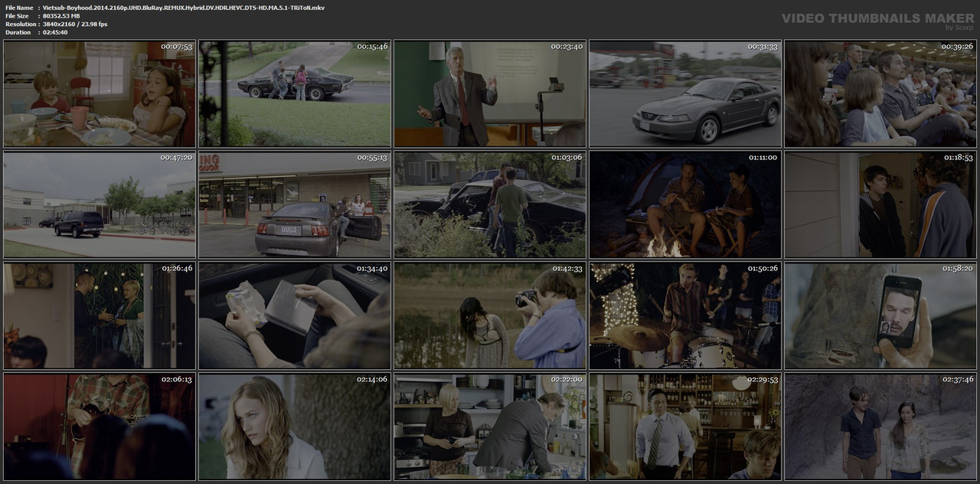
Task: Click the duration value 02:45:40
Action: [57, 32]
